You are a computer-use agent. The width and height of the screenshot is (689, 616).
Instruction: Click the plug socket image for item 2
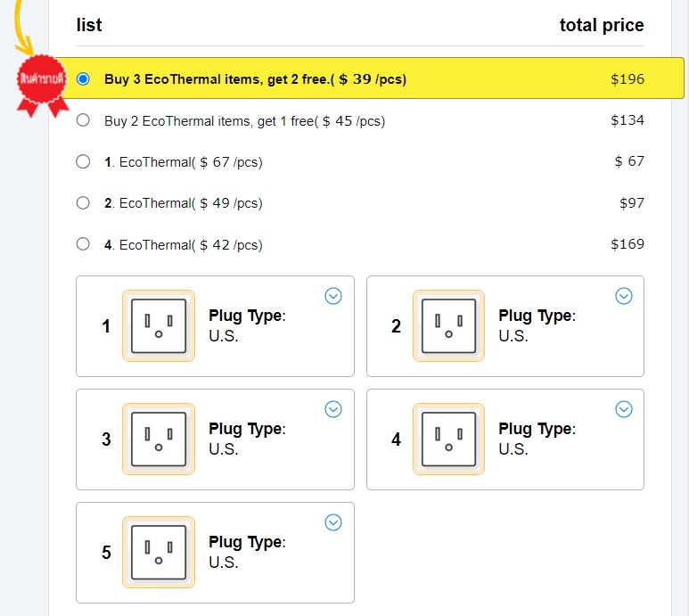pos(448,326)
